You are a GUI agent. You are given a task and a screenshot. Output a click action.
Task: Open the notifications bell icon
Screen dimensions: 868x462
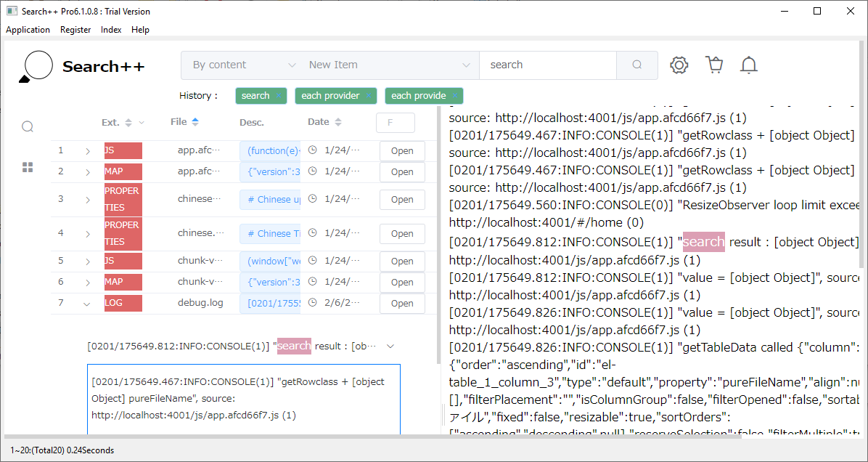pyautogui.click(x=749, y=65)
